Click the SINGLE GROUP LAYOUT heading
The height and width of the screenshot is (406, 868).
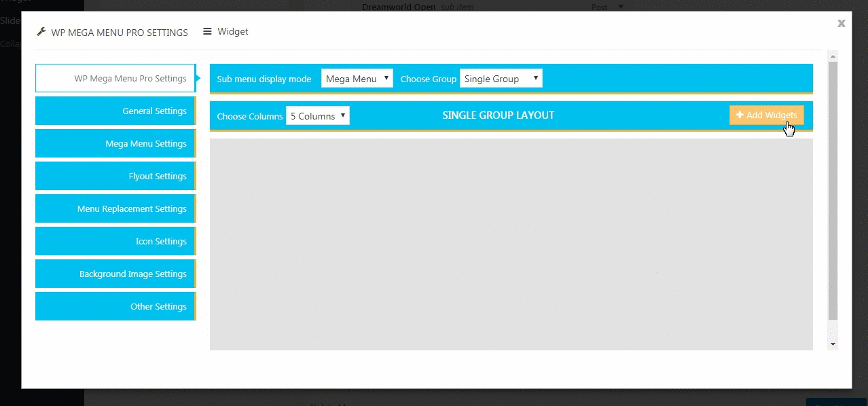(499, 115)
